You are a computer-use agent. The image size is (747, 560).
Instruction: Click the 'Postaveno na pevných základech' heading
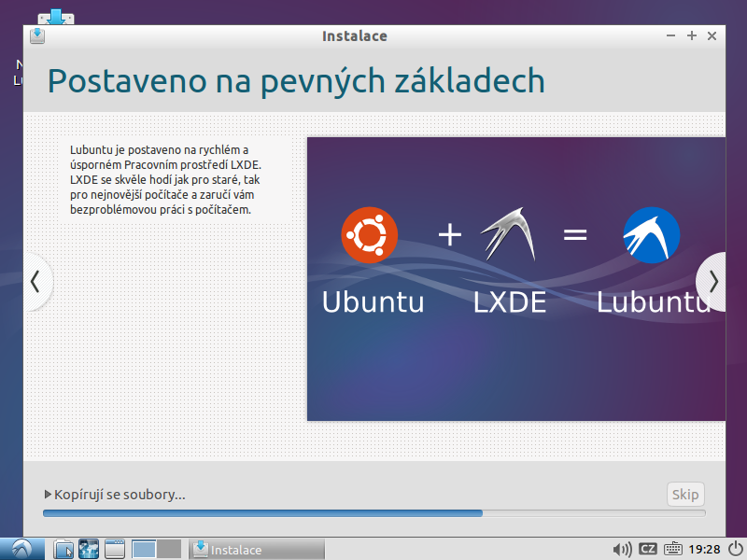(x=296, y=80)
